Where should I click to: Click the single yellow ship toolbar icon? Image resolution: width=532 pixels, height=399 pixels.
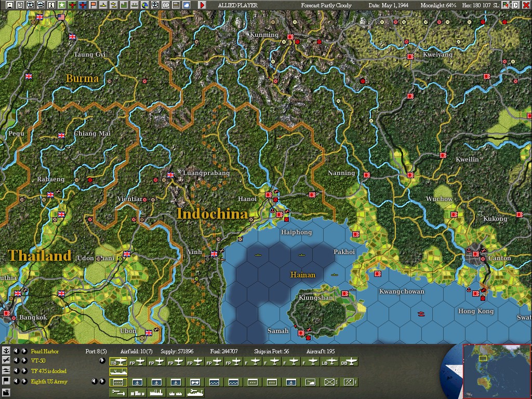coord(103,5)
